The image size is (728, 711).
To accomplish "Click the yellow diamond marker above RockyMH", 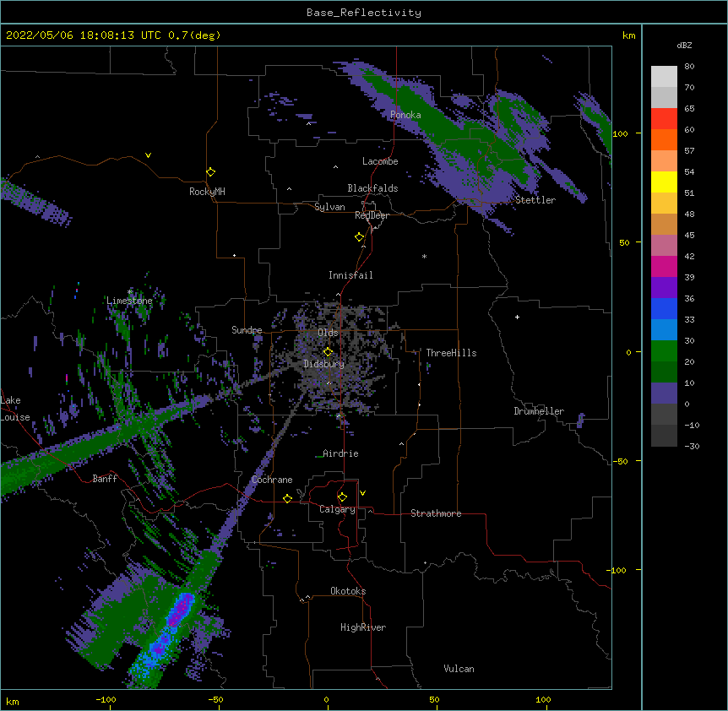I will [x=210, y=171].
